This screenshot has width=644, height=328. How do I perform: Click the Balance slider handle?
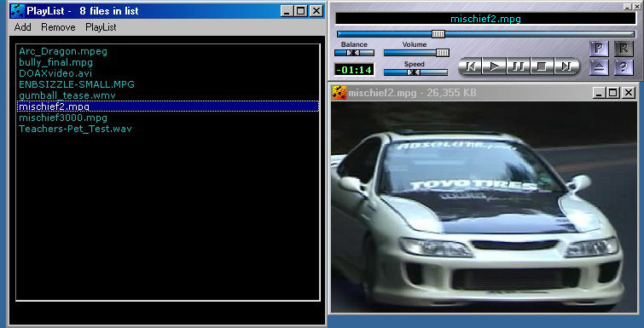353,53
